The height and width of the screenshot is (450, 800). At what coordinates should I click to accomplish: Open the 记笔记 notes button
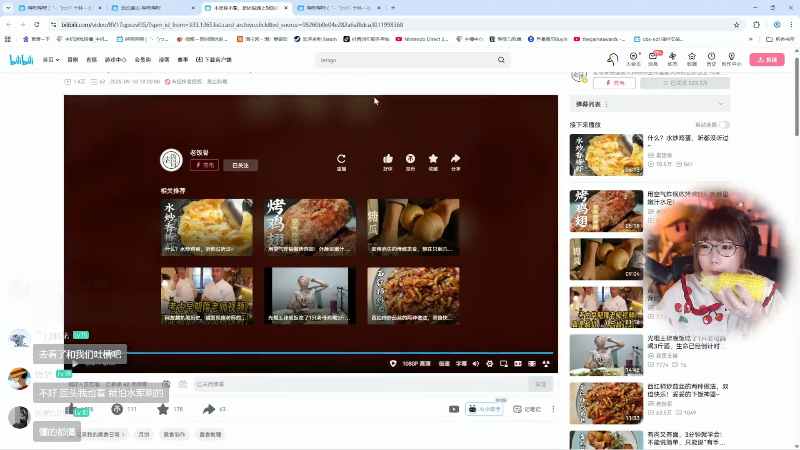(527, 409)
